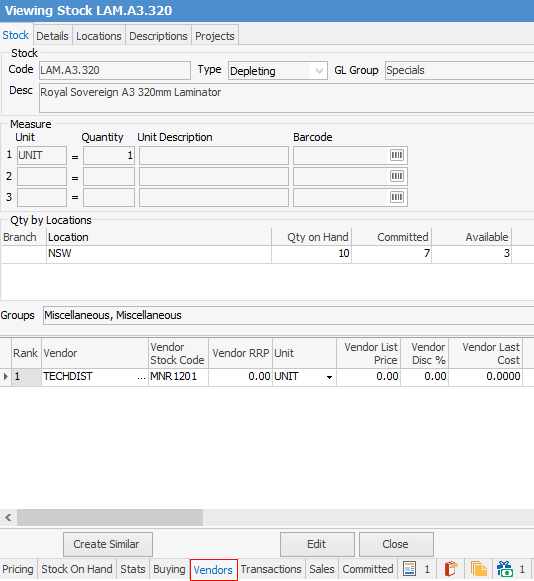Click the Vendor Stock Code column header
This screenshot has height=581, width=534.
[x=178, y=353]
